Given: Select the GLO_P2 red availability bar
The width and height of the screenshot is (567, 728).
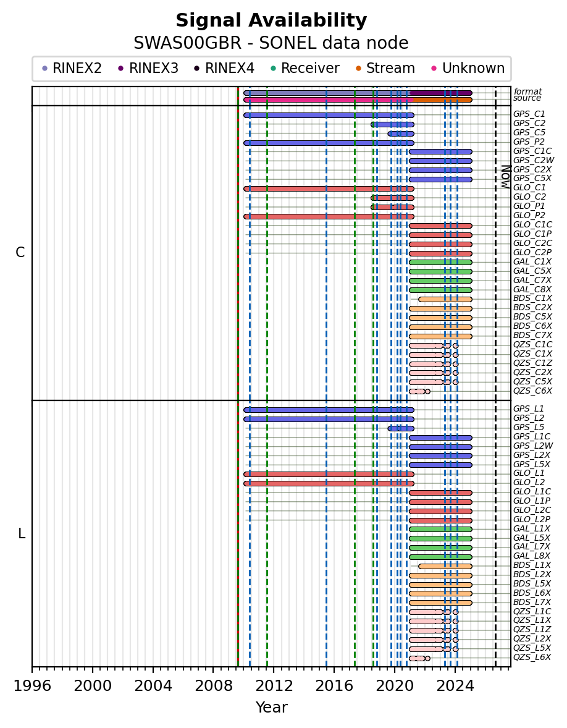Looking at the screenshot, I should (x=329, y=216).
